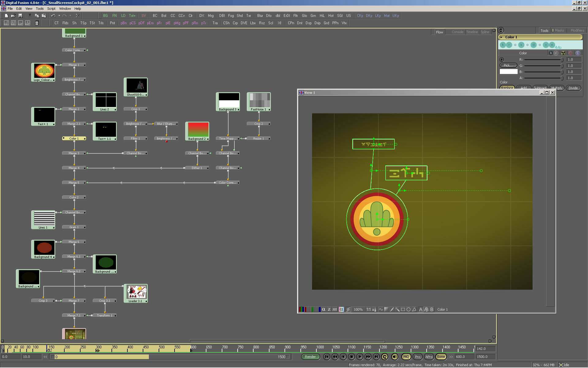Click the Open file icon in toolbar

(13, 16)
